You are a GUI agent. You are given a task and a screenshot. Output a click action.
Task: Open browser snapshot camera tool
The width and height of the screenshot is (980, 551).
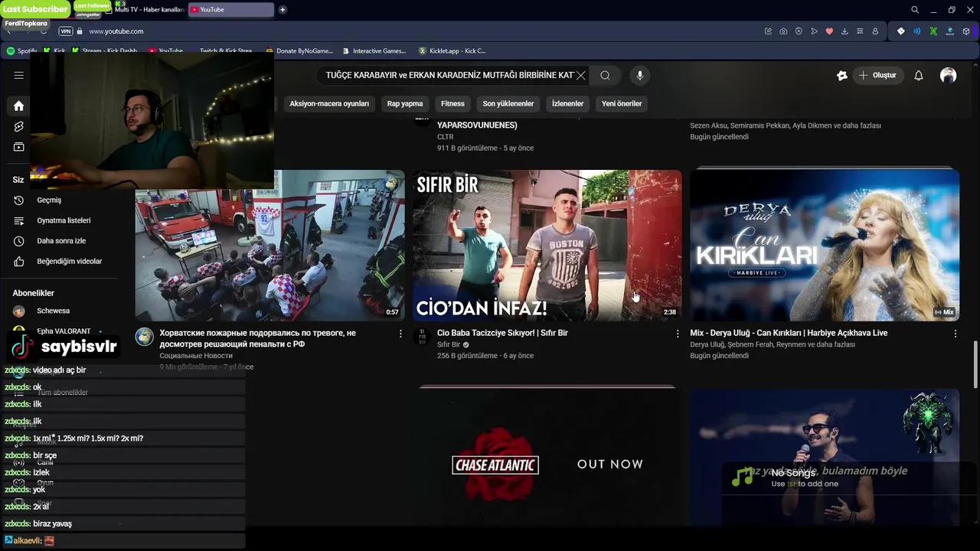pyautogui.click(x=783, y=31)
